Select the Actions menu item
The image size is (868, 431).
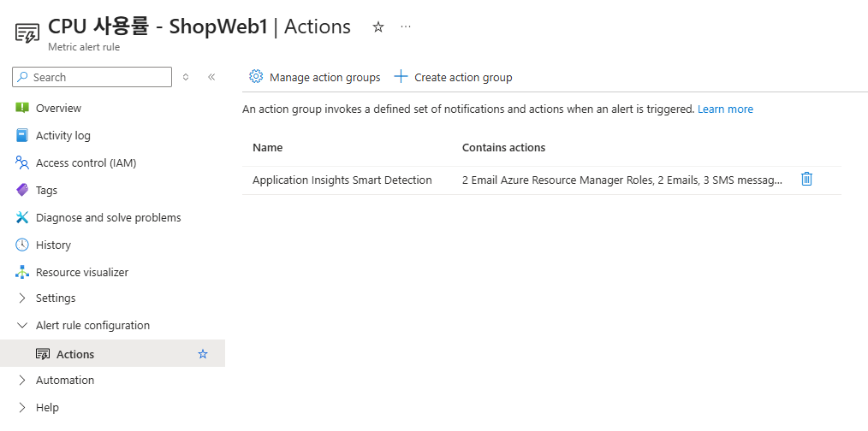(x=112, y=353)
